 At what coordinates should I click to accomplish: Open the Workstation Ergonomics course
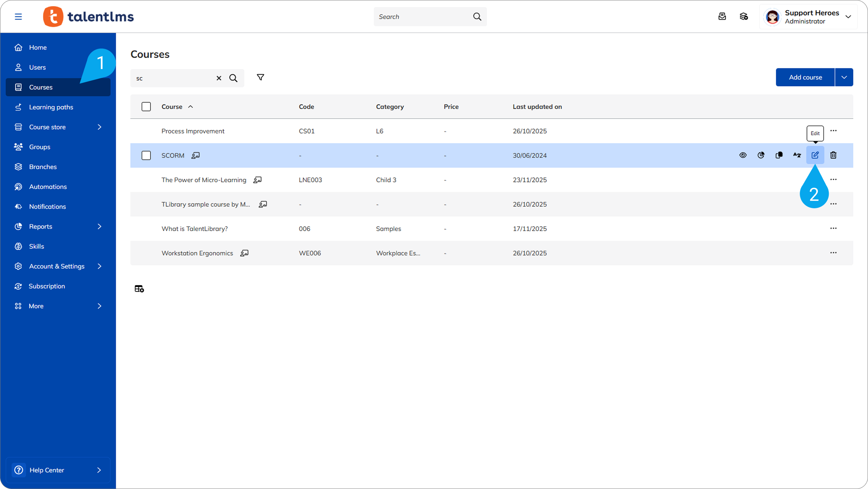pos(197,253)
